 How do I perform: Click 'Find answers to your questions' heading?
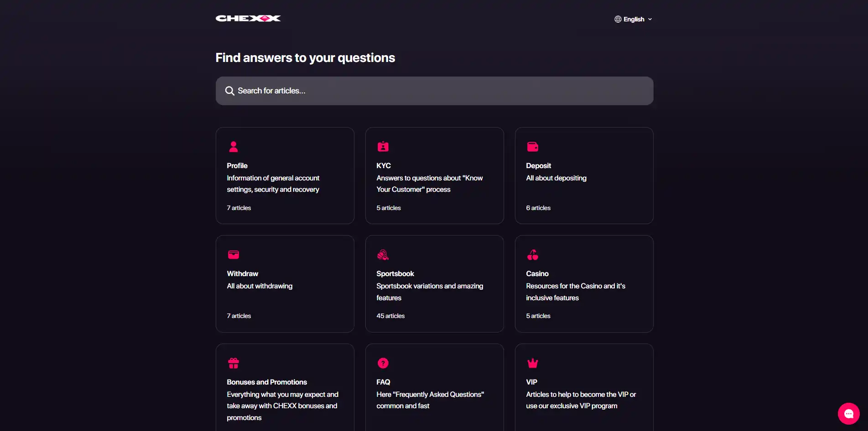pos(305,58)
